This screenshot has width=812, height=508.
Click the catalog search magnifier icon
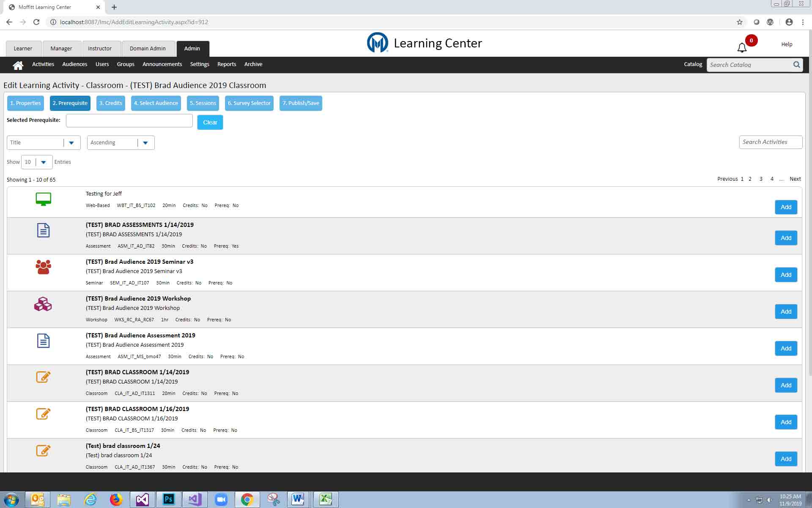click(796, 65)
